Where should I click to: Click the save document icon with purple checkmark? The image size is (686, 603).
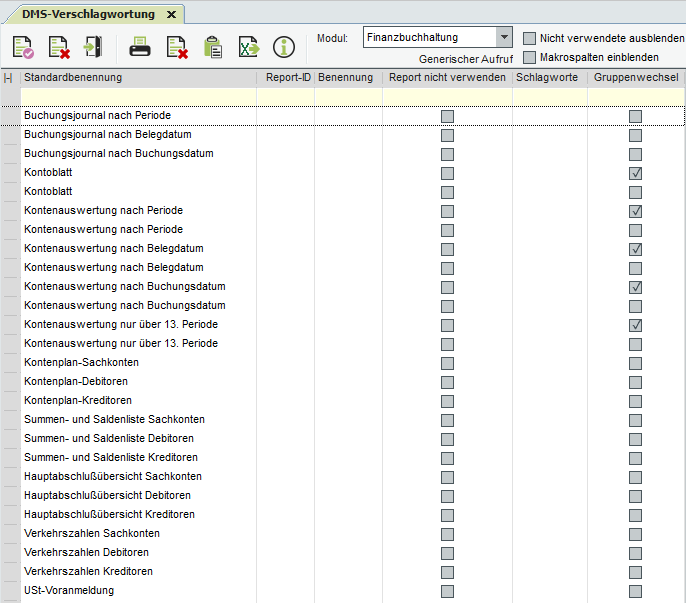pos(23,47)
